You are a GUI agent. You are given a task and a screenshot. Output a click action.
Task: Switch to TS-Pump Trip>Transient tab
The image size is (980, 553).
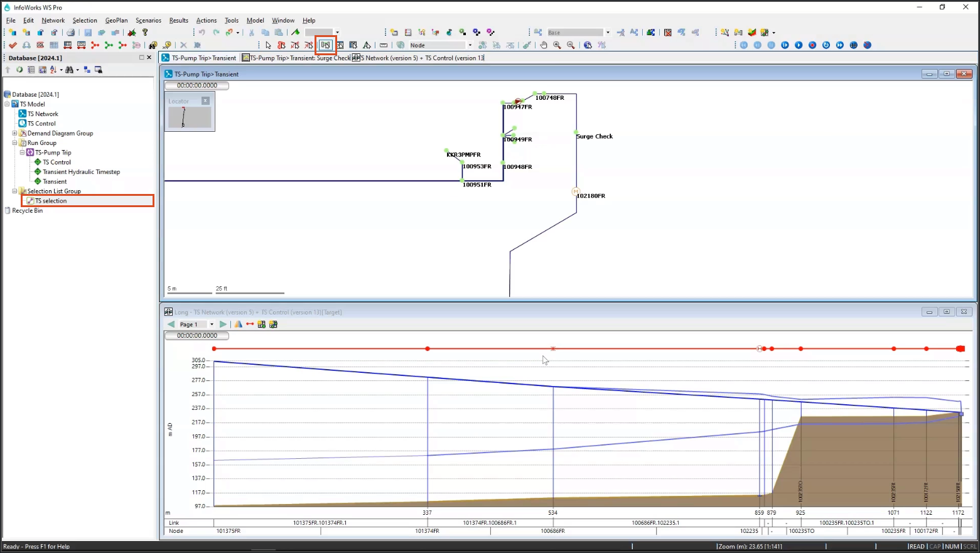[199, 58]
